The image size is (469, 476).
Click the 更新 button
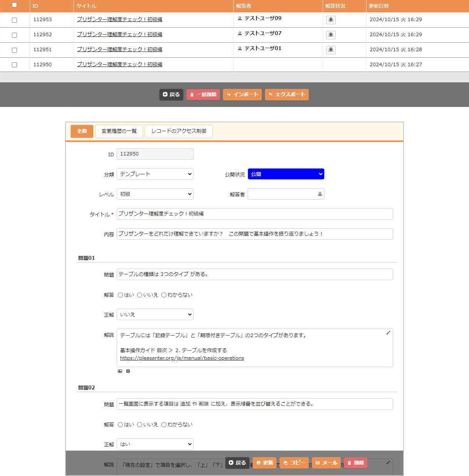click(265, 463)
